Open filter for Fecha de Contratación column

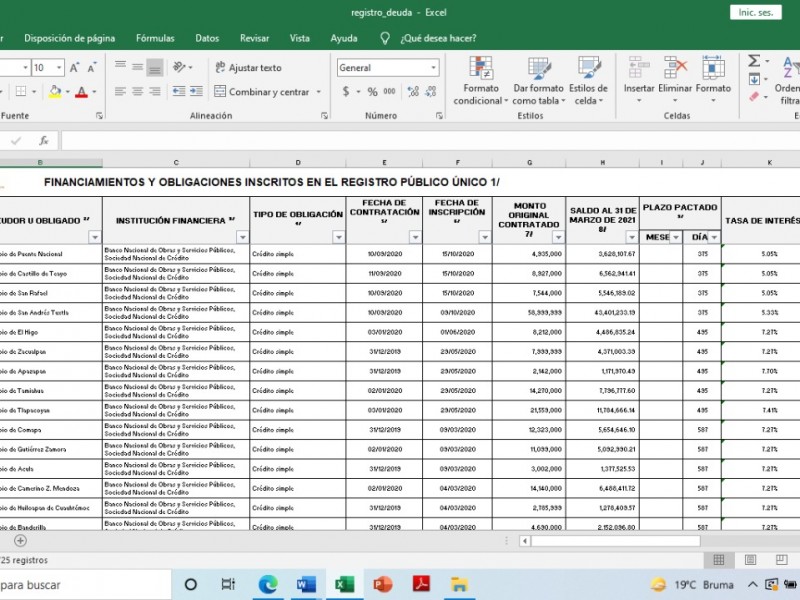(415, 237)
